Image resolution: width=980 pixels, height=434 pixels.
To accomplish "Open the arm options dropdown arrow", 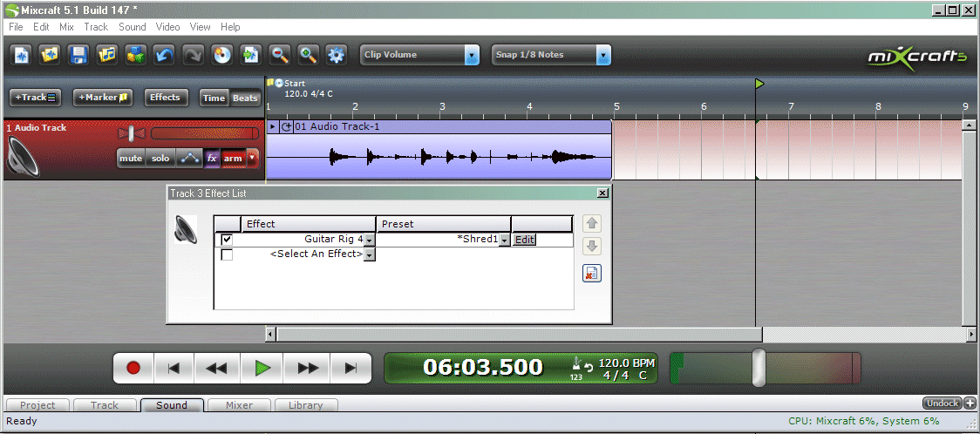I will coord(252,159).
